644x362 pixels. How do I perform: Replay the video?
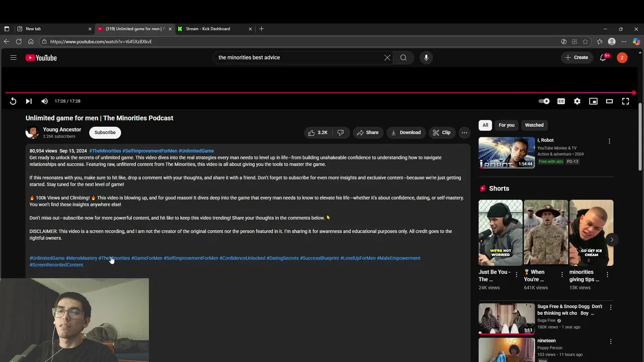click(x=13, y=102)
